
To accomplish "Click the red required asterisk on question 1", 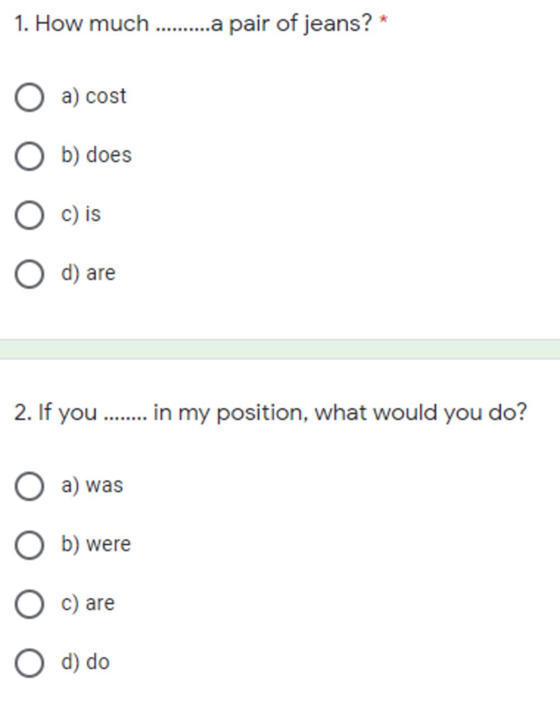I will 383,21.
